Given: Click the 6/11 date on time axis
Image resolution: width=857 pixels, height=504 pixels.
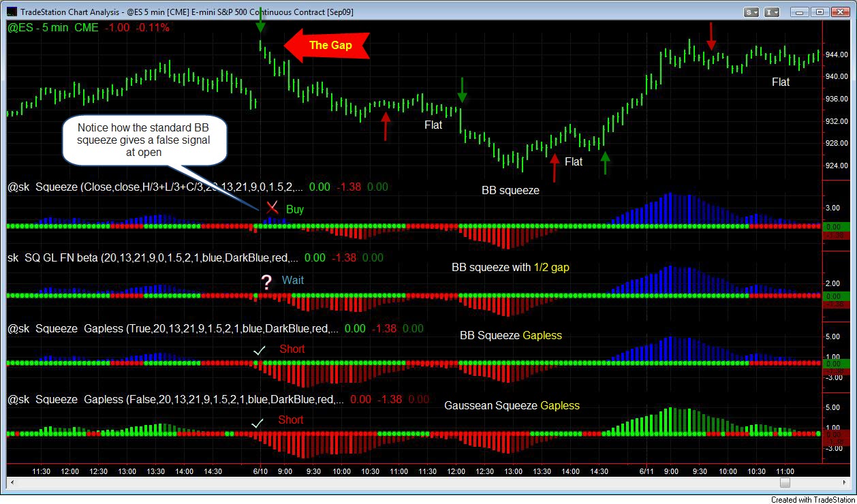Looking at the screenshot, I should tap(647, 471).
